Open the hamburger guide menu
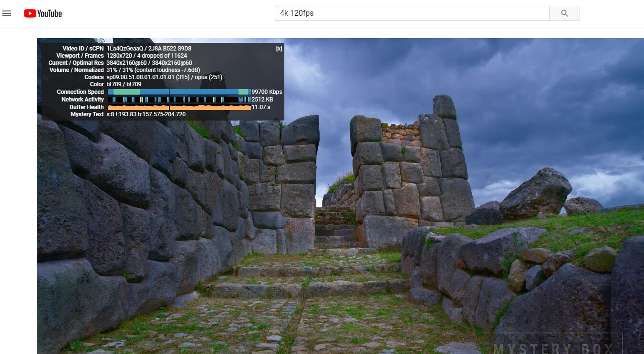This screenshot has height=354, width=644. (x=7, y=13)
